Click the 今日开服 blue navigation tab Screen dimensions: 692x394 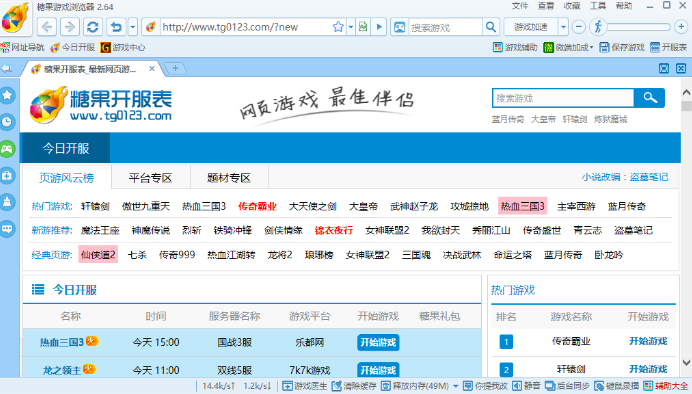pyautogui.click(x=66, y=148)
